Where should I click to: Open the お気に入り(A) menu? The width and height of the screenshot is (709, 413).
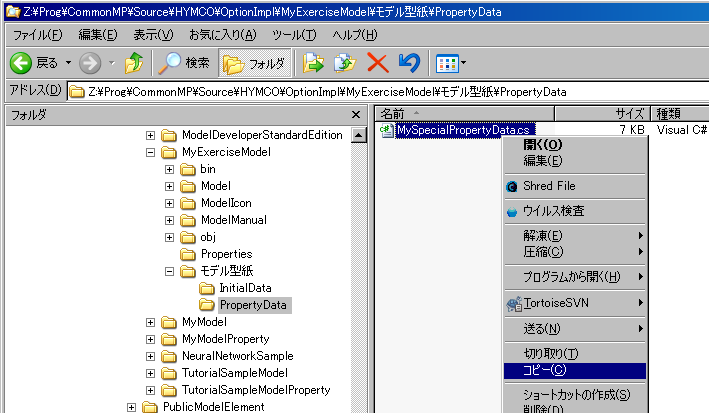(x=223, y=35)
